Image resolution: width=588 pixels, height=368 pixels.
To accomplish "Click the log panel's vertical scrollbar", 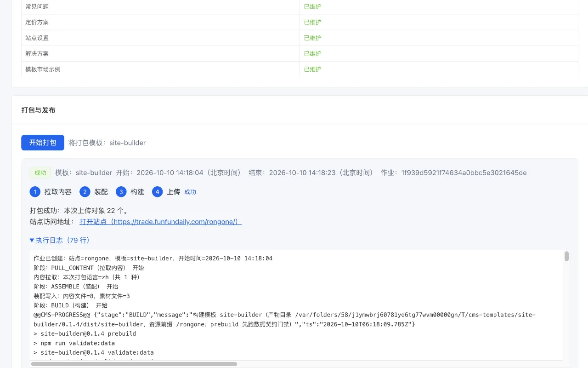I will 567,257.
